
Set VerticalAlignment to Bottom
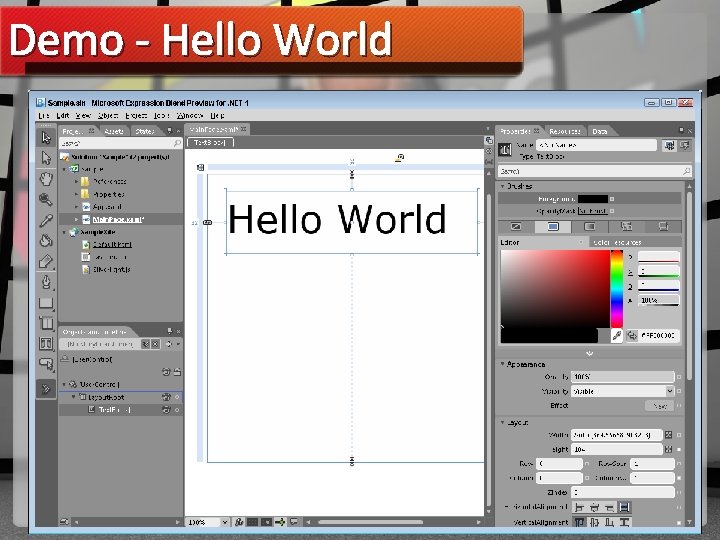609,522
